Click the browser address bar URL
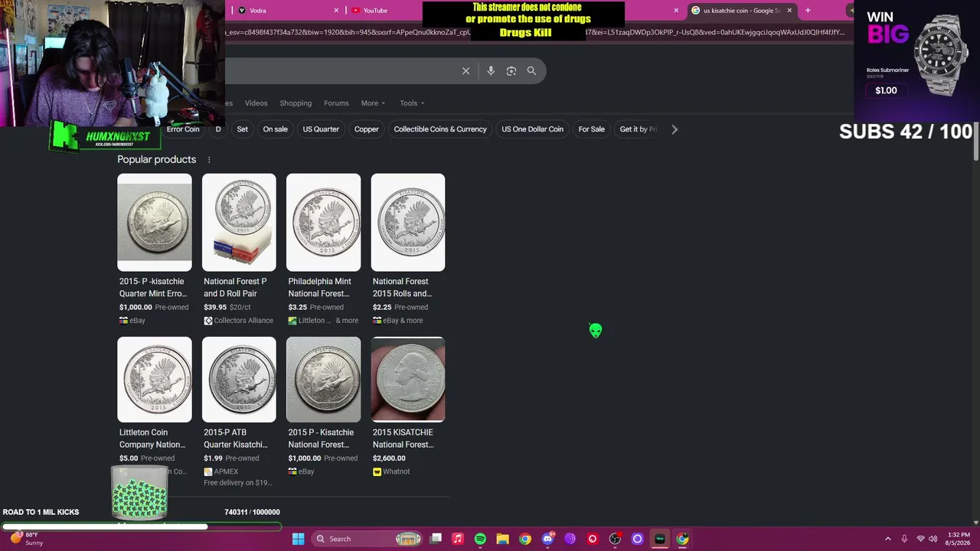The height and width of the screenshot is (551, 980). coord(536,32)
